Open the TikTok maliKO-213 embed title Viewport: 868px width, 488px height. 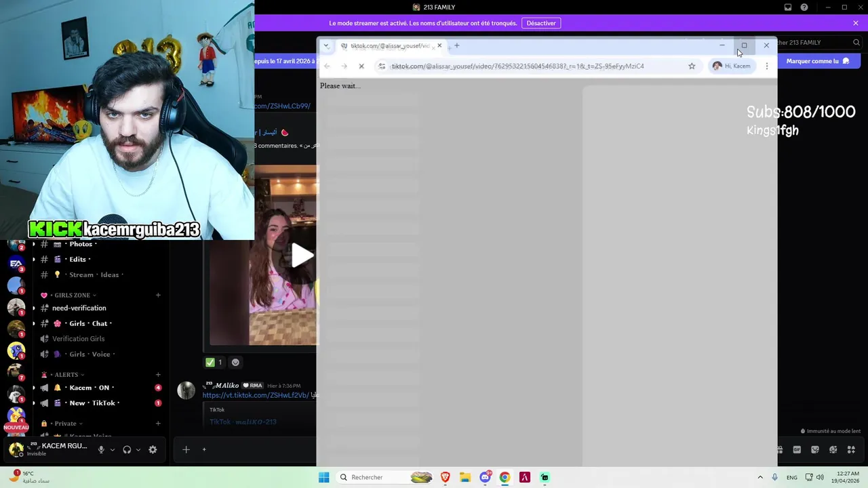[x=243, y=422]
